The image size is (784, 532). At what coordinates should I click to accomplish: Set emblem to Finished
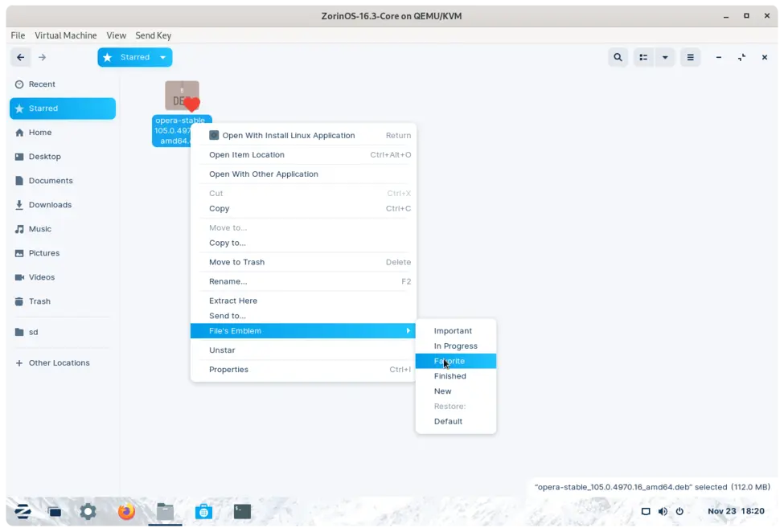click(x=456, y=376)
